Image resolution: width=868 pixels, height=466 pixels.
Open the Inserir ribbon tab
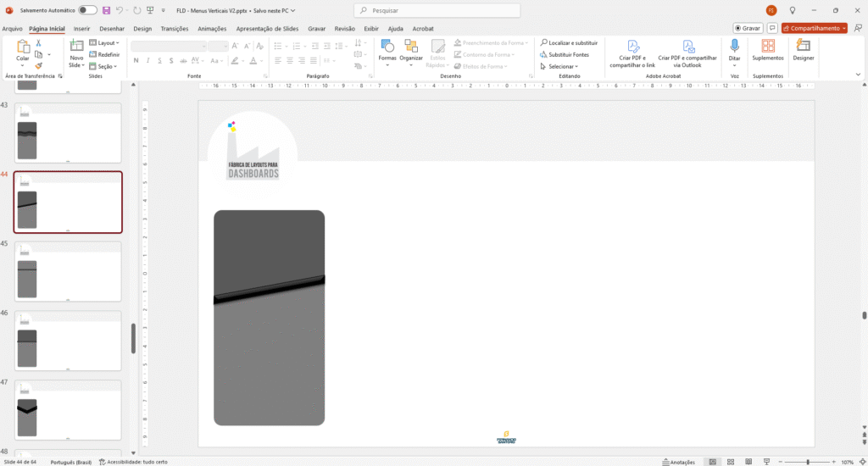coord(81,28)
